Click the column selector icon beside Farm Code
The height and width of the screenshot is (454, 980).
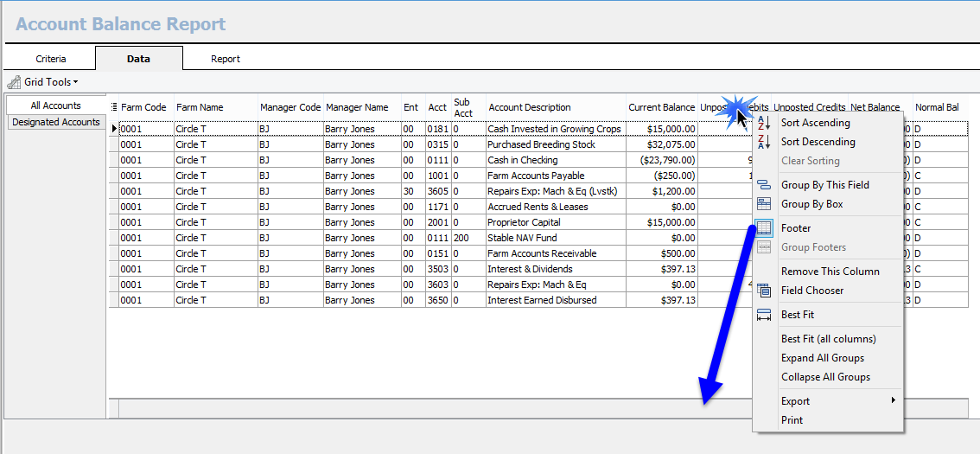coord(114,107)
